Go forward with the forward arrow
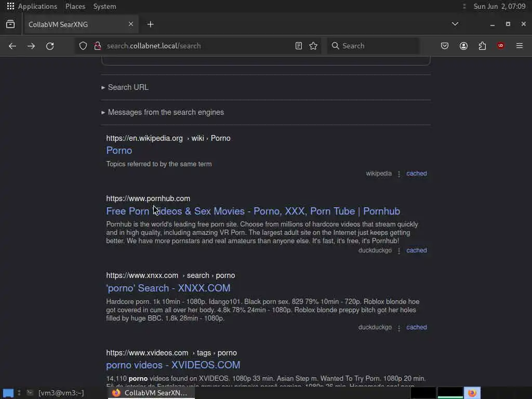Screen dimensions: 532x399 point(31,46)
